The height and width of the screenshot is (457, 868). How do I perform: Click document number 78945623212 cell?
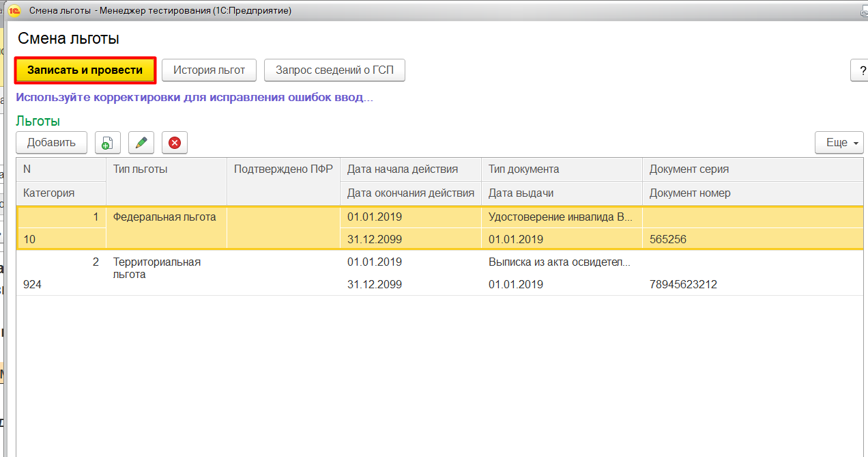[x=683, y=285]
